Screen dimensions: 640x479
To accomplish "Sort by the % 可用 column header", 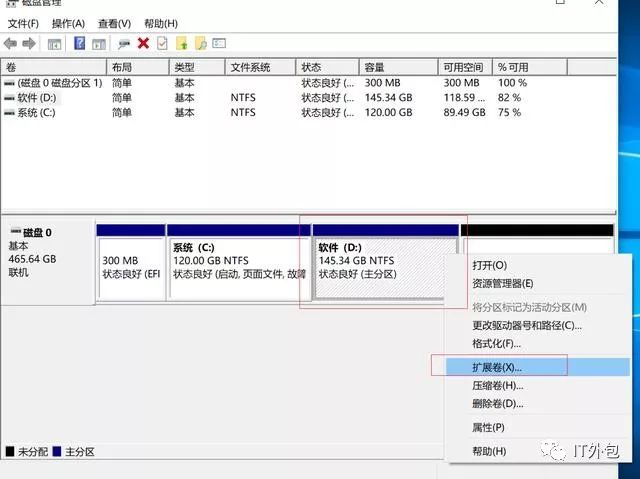I will (x=530, y=67).
